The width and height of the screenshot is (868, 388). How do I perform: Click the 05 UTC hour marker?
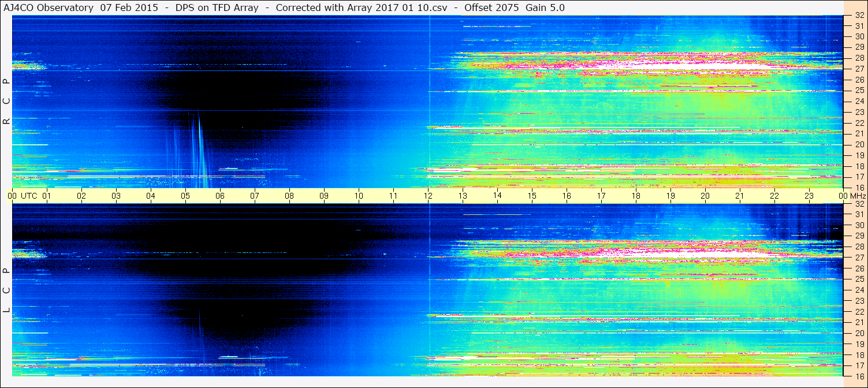[x=185, y=196]
